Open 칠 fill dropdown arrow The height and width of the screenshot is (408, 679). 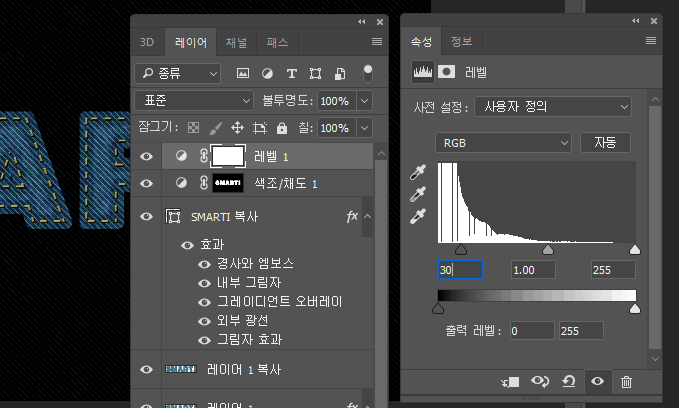(365, 128)
